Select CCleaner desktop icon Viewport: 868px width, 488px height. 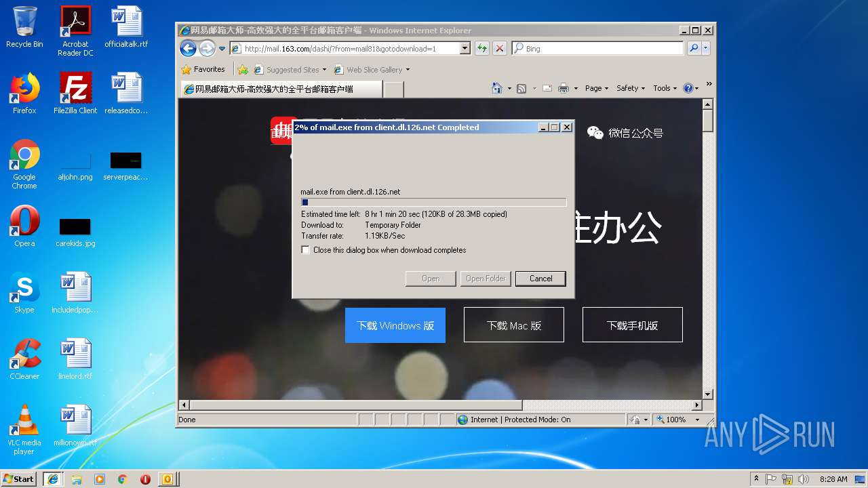[24, 359]
